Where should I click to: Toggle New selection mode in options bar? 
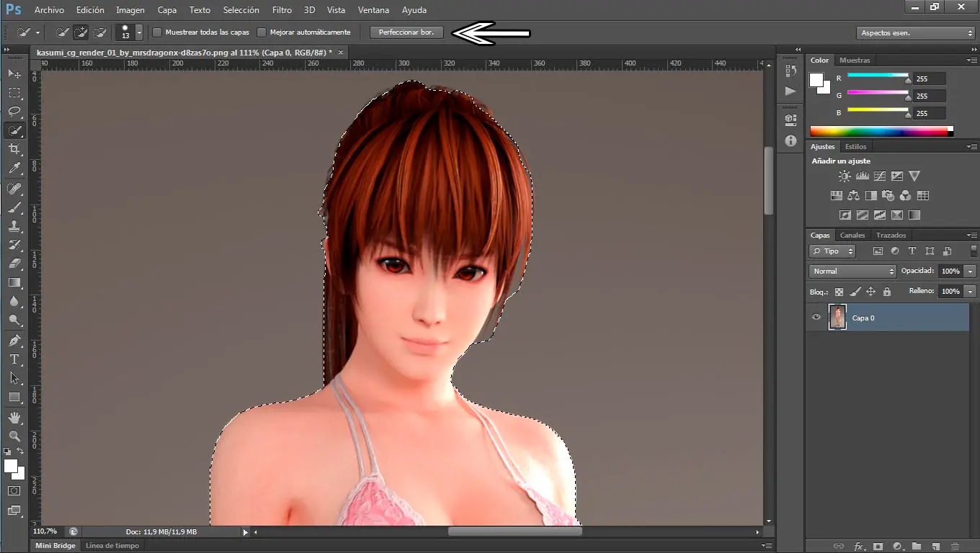click(x=62, y=32)
